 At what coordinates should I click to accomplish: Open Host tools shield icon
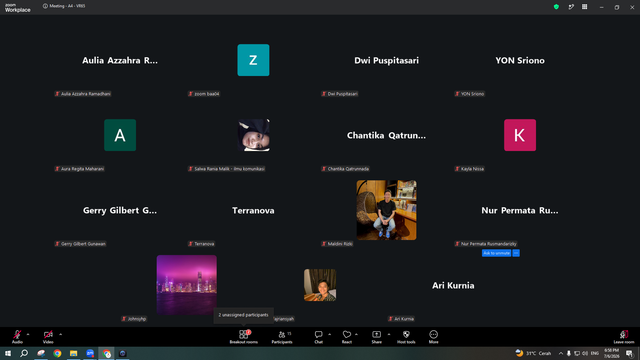pos(406,336)
